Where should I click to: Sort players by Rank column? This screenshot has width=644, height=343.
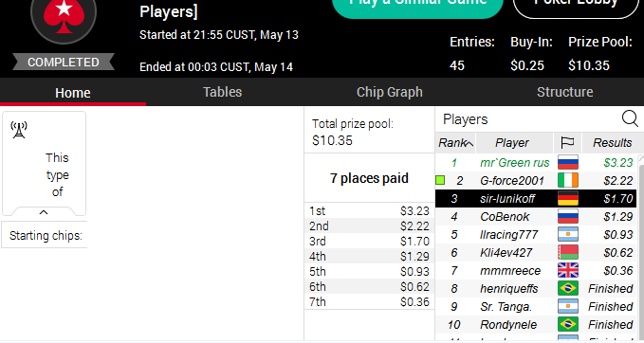[x=455, y=143]
